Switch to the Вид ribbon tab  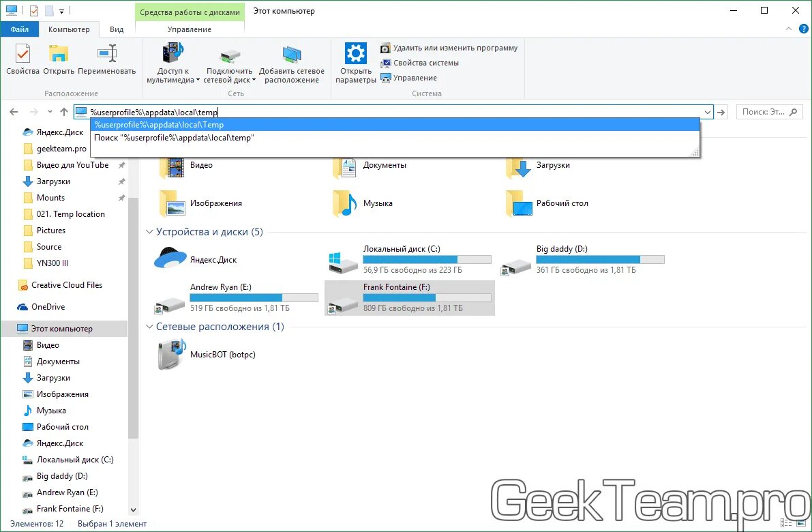click(117, 29)
